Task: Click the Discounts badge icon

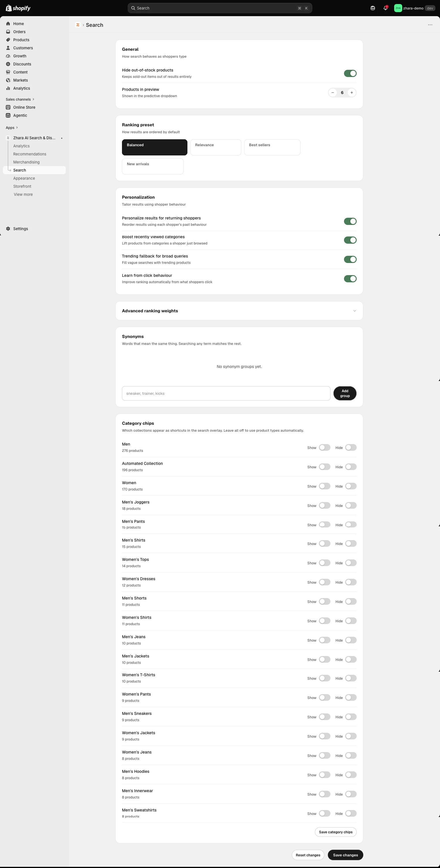Action: pyautogui.click(x=8, y=64)
